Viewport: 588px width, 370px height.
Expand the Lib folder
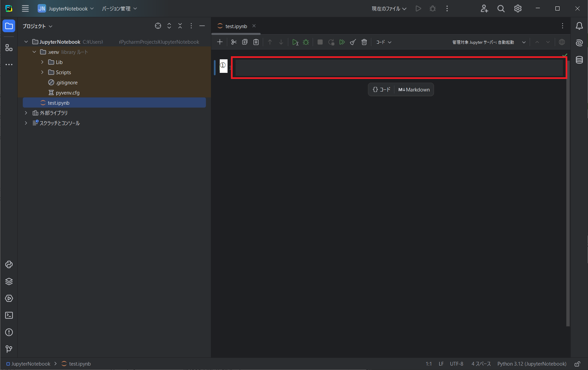pyautogui.click(x=42, y=62)
